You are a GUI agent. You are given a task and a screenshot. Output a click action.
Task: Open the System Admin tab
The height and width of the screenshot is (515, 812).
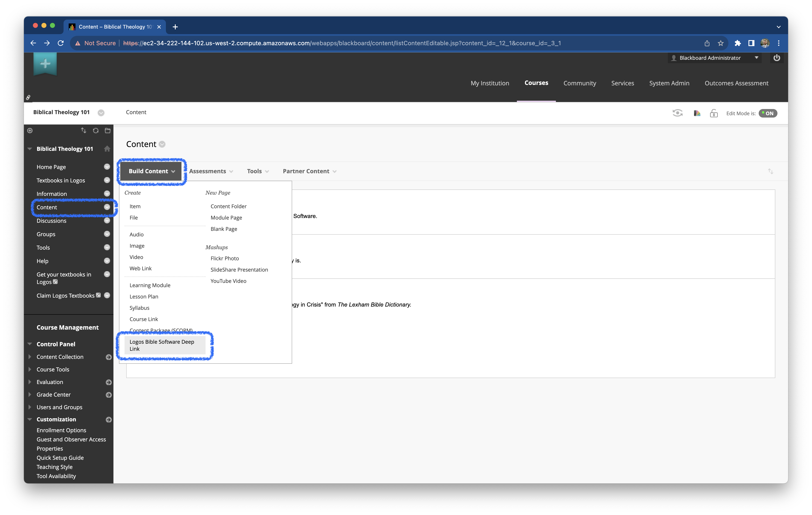pyautogui.click(x=669, y=83)
